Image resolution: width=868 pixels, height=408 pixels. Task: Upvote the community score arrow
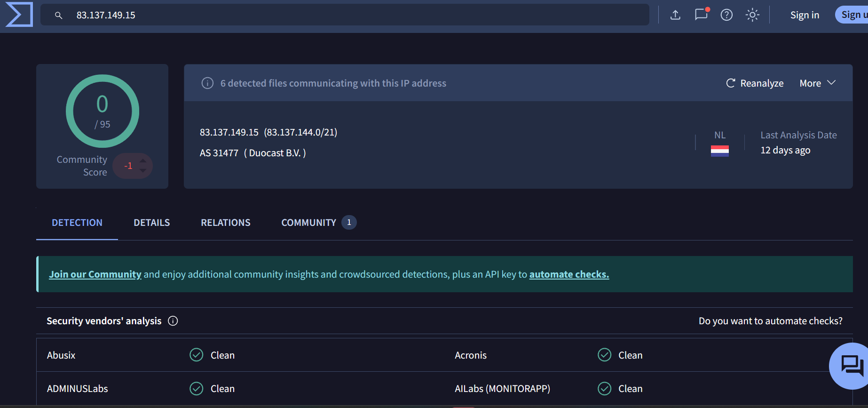pos(143,161)
